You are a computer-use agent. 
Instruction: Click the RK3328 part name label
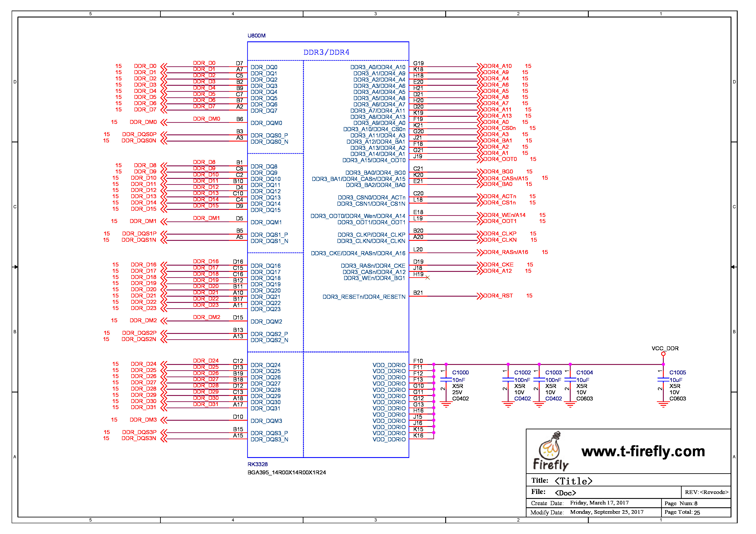coord(258,464)
